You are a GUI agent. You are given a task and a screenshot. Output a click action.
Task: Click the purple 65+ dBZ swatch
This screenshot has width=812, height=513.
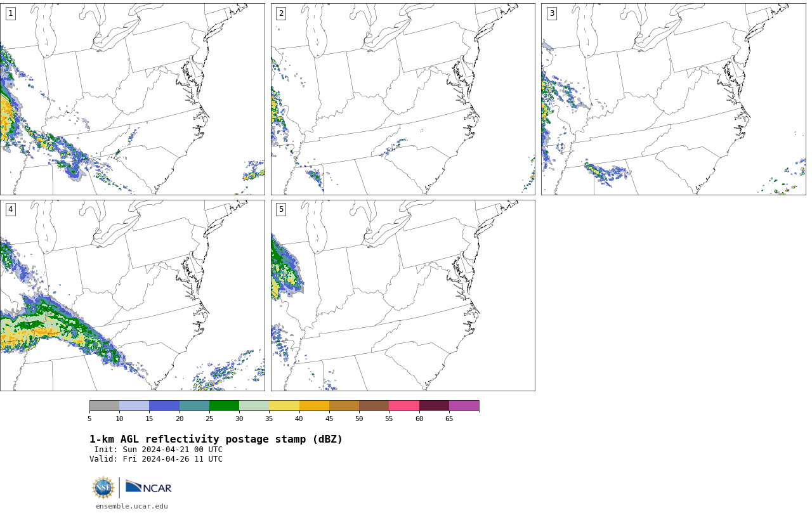(x=464, y=406)
